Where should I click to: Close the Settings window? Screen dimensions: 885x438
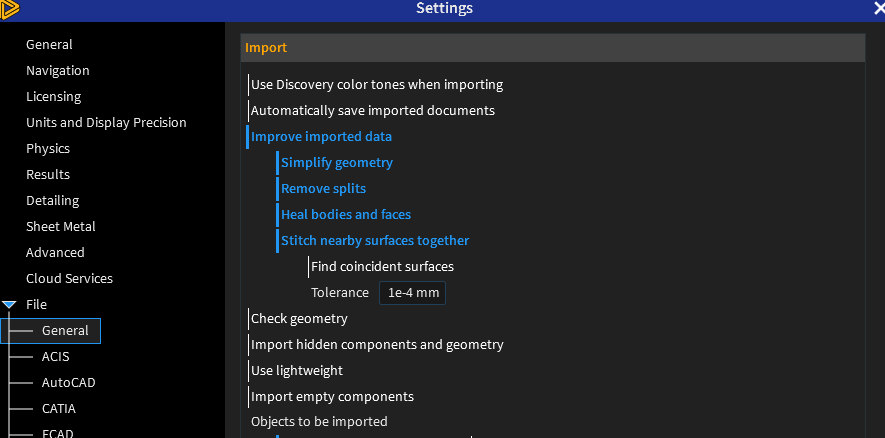pyautogui.click(x=878, y=9)
